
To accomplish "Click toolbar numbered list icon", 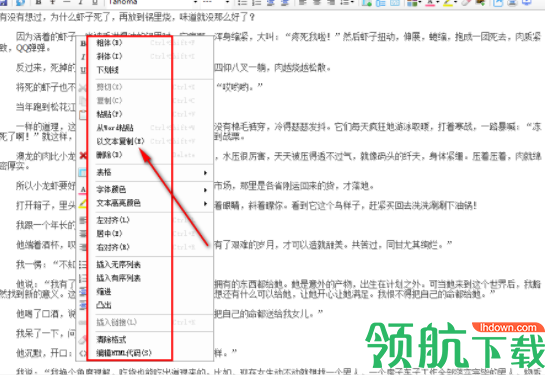I will coord(256,2).
